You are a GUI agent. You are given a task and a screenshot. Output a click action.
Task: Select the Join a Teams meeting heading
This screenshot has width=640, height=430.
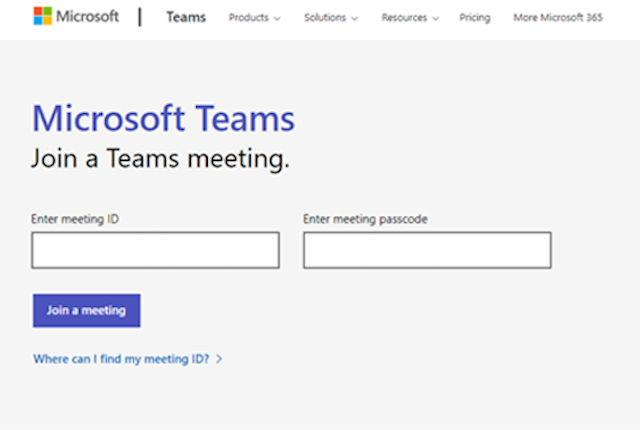pos(160,158)
